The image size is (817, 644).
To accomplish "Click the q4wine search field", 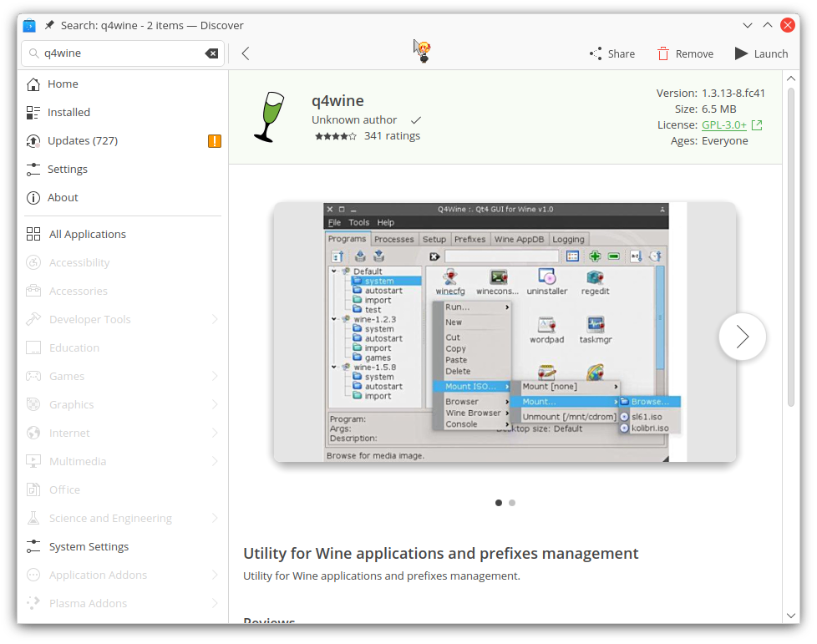I will pyautogui.click(x=123, y=53).
